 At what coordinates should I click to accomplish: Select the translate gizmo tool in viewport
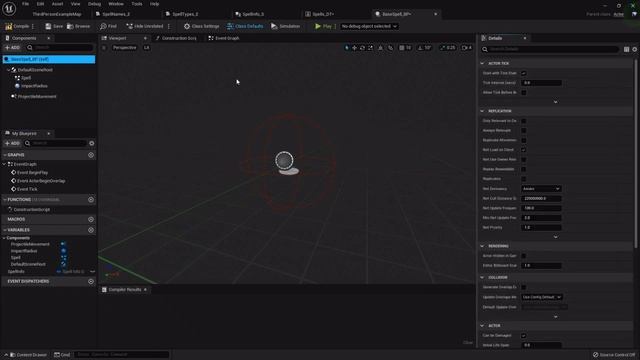tap(354, 48)
